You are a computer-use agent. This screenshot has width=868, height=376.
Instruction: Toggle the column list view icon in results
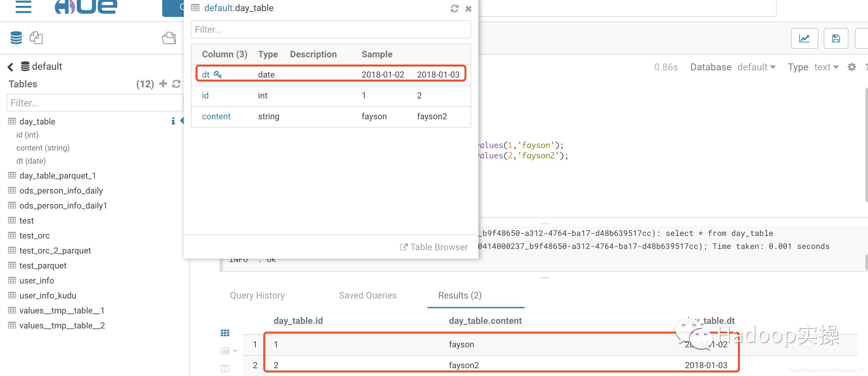pos(225,368)
